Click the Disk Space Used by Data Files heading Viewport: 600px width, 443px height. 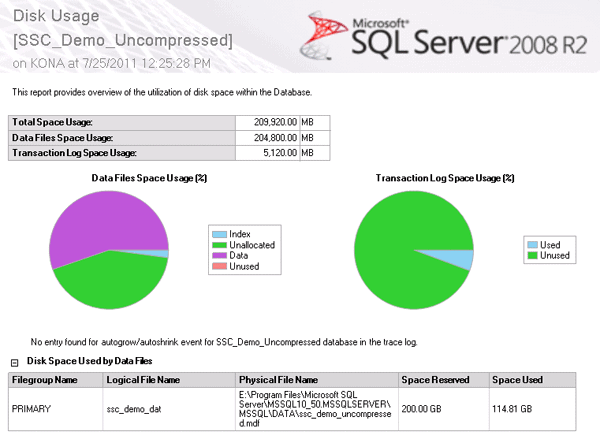coord(90,361)
